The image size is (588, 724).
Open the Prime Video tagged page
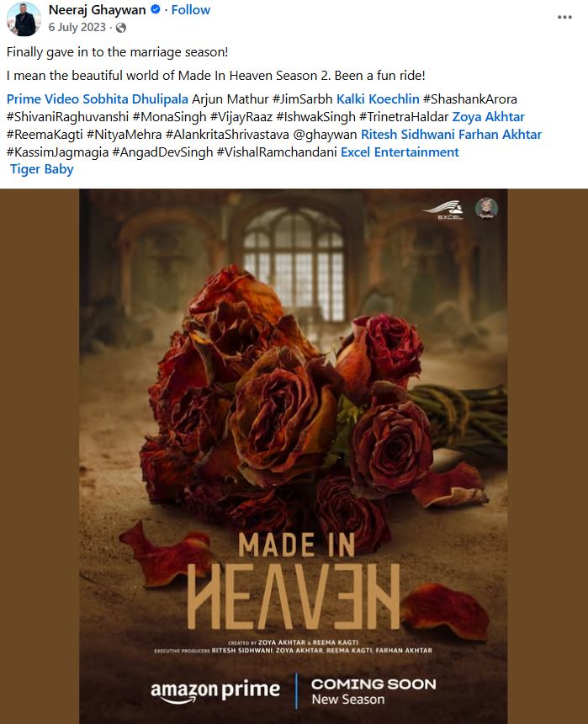[x=42, y=98]
